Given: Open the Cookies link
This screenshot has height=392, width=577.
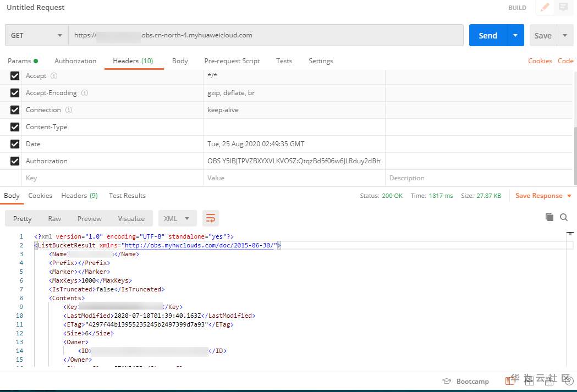Looking at the screenshot, I should tap(540, 61).
